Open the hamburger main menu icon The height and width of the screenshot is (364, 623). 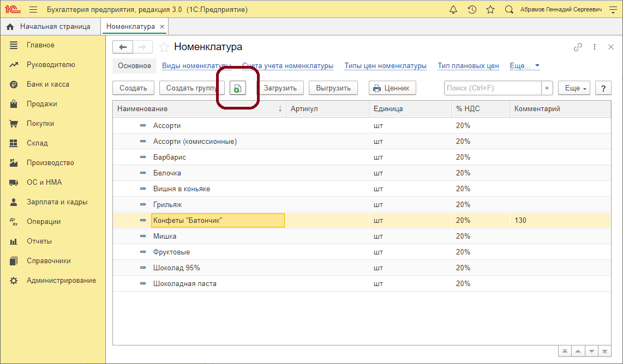click(x=33, y=10)
